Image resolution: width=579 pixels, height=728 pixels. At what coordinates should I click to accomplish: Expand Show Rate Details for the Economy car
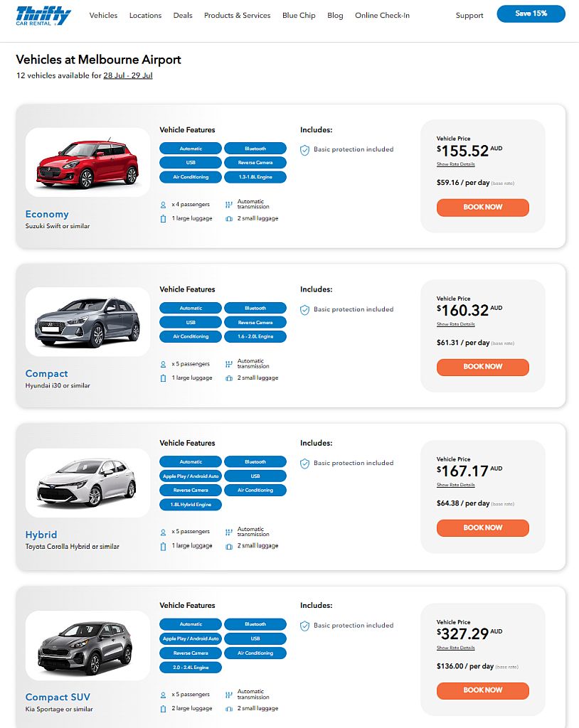point(455,164)
